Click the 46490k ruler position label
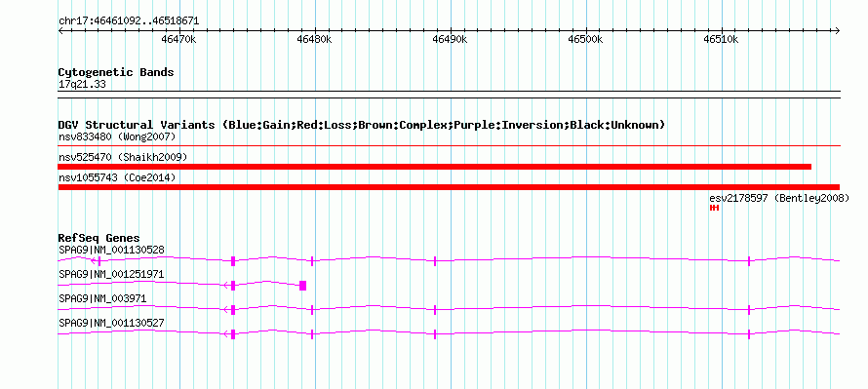This screenshot has width=868, height=389. coord(450,39)
